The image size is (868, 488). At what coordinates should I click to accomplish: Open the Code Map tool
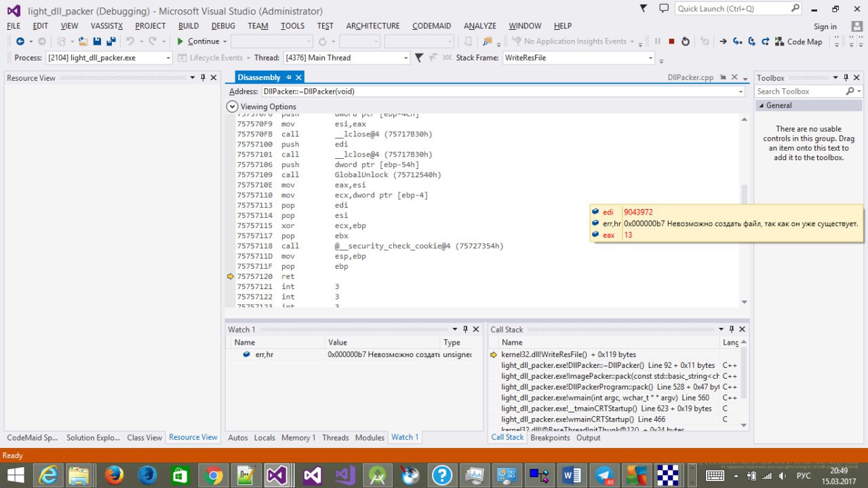pyautogui.click(x=798, y=41)
